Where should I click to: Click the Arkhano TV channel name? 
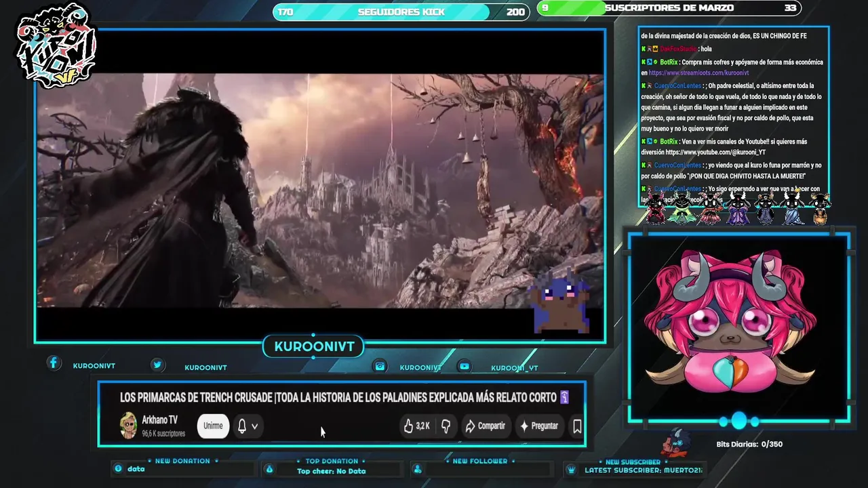tap(159, 420)
